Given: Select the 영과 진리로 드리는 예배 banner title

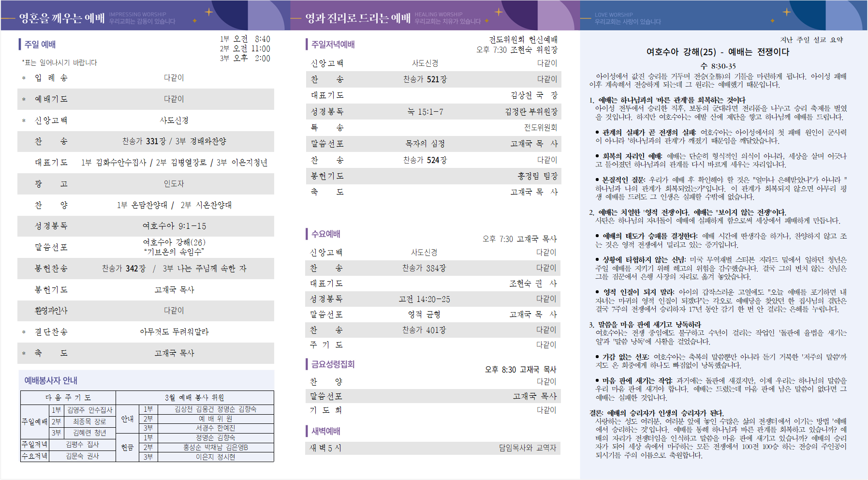Looking at the screenshot, I should coord(357,18).
